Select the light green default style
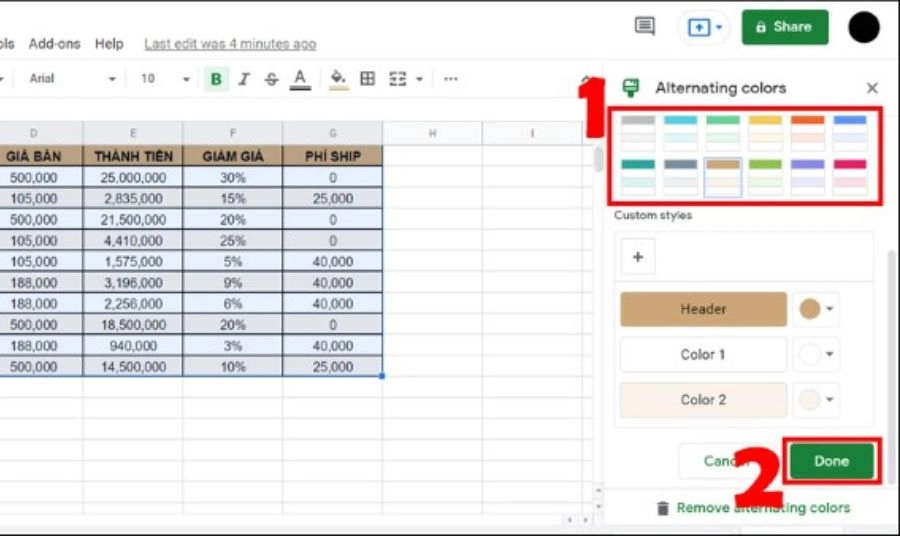Image resolution: width=900 pixels, height=536 pixels. 765,177
